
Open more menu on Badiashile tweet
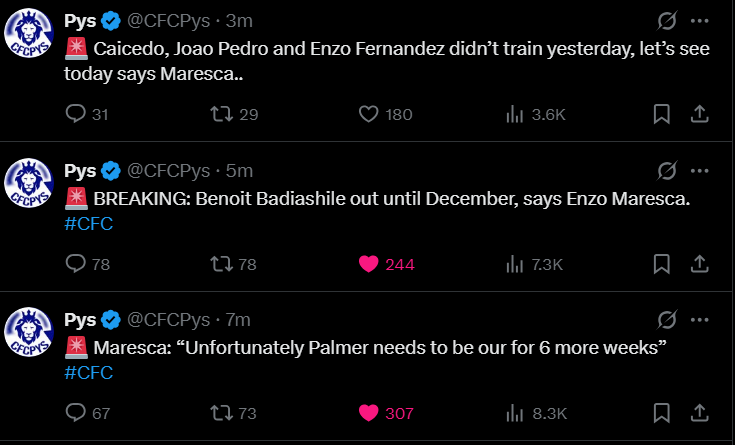click(703, 170)
